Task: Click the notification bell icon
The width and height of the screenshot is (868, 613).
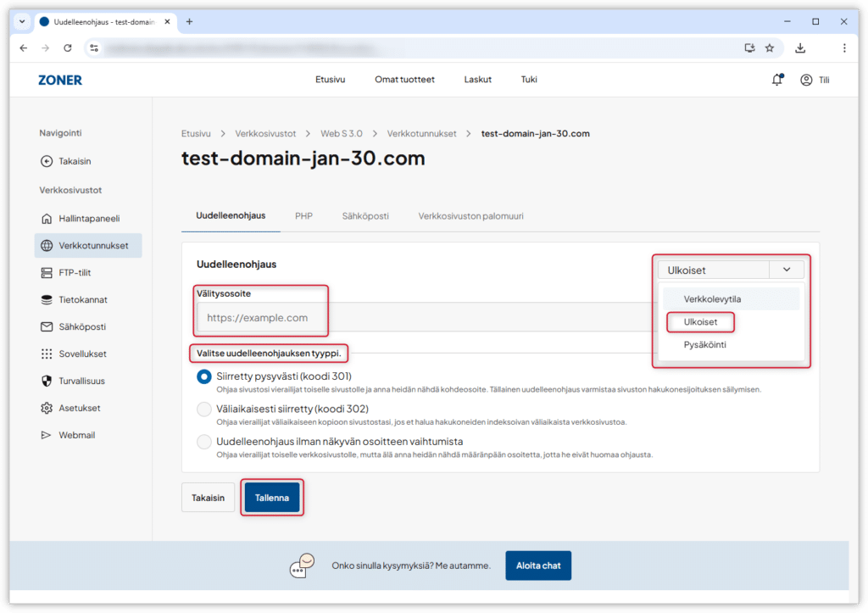Action: point(776,80)
